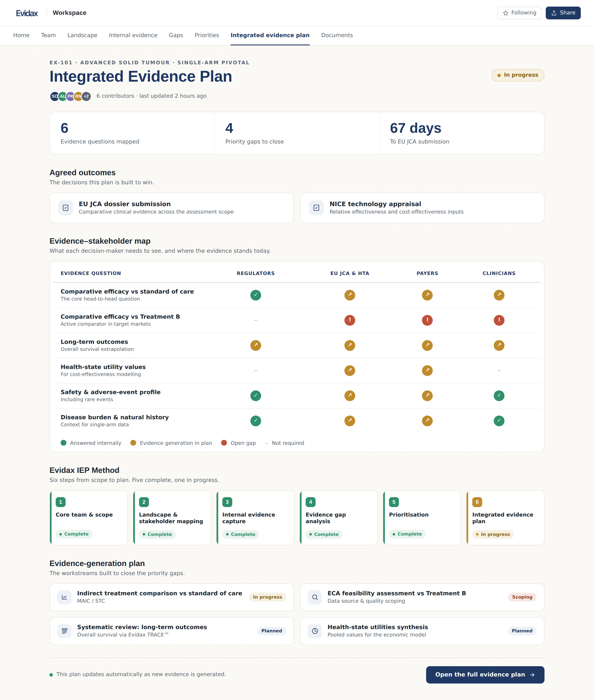Click the Comparative efficacy vs Treatment B row title
Image resolution: width=594 pixels, height=700 pixels.
click(x=120, y=317)
